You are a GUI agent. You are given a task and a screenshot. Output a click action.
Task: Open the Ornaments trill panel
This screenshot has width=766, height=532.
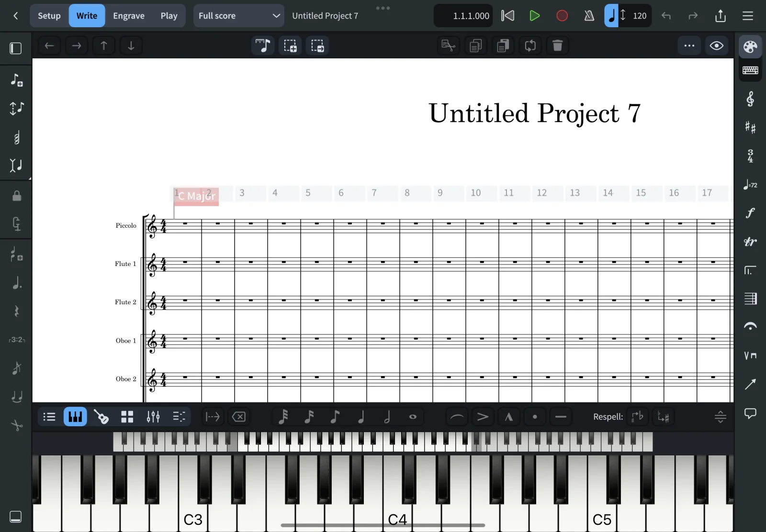[x=750, y=242]
